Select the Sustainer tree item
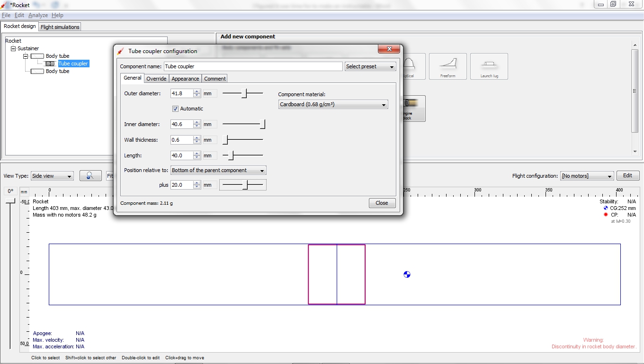644x364 pixels. pyautogui.click(x=28, y=48)
